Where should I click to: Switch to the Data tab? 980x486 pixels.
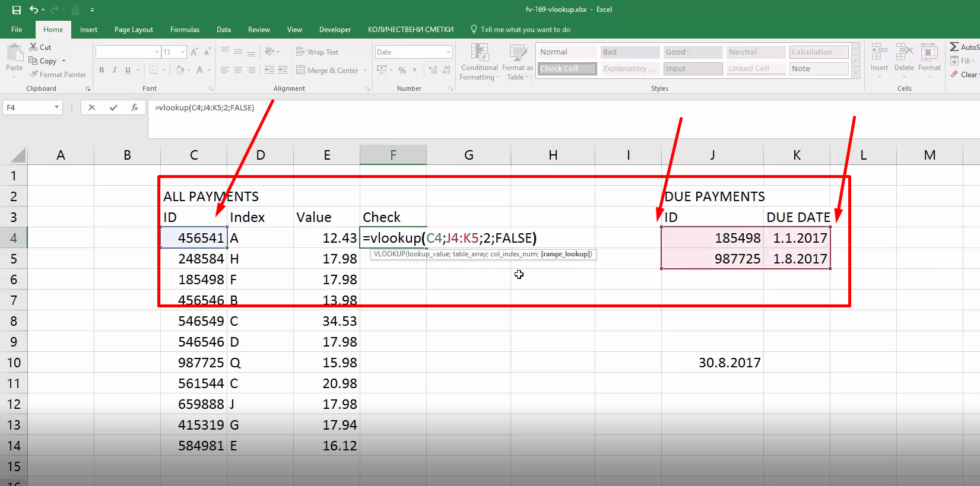pyautogui.click(x=224, y=30)
